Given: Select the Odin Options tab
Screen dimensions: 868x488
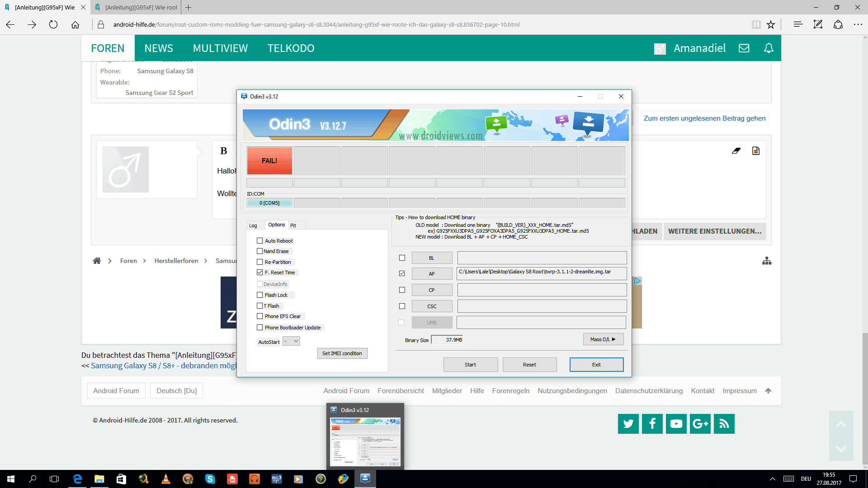Looking at the screenshot, I should [x=276, y=225].
